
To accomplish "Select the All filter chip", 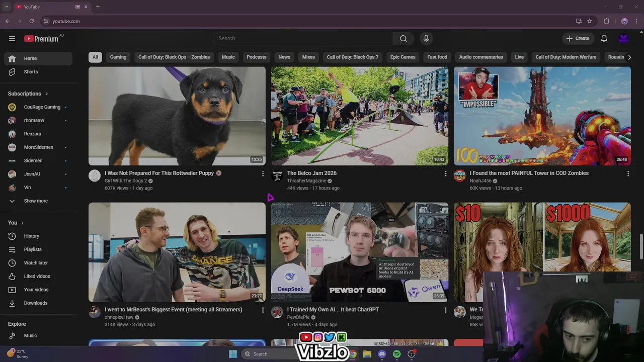I will [95, 57].
